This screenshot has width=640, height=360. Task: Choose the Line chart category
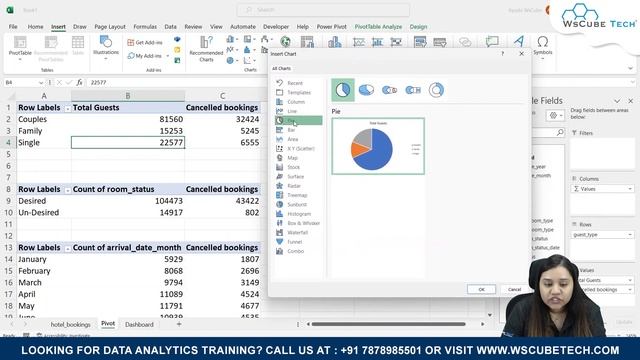point(292,111)
